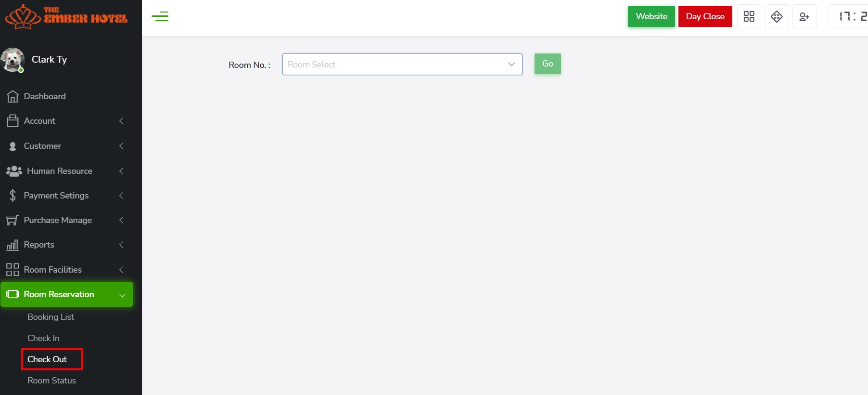Click the fullscreen diamond icon
Image resolution: width=868 pixels, height=395 pixels.
coord(777,17)
